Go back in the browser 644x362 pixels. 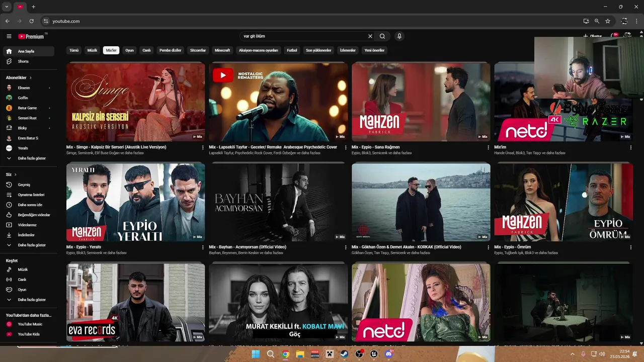point(7,21)
